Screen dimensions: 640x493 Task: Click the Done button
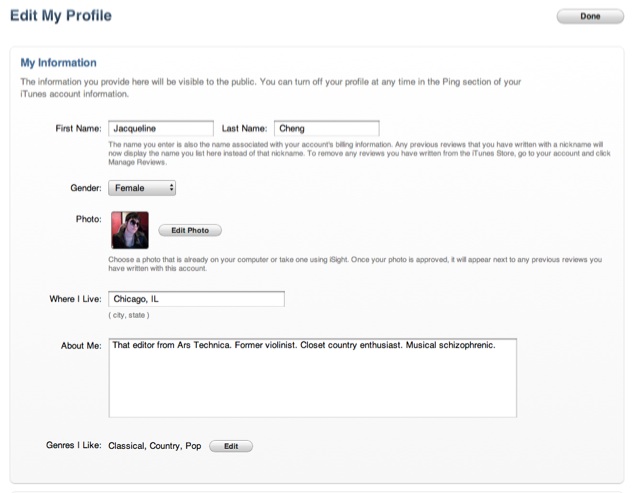click(590, 16)
